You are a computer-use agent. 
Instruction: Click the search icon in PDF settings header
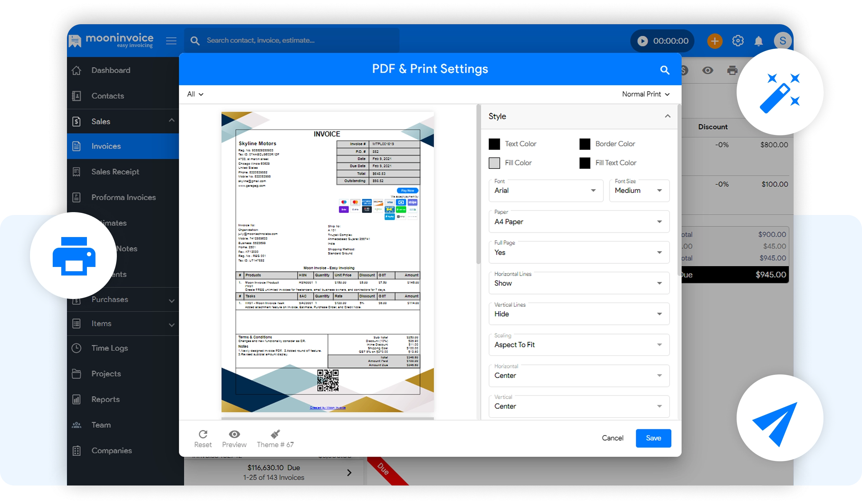pos(665,70)
